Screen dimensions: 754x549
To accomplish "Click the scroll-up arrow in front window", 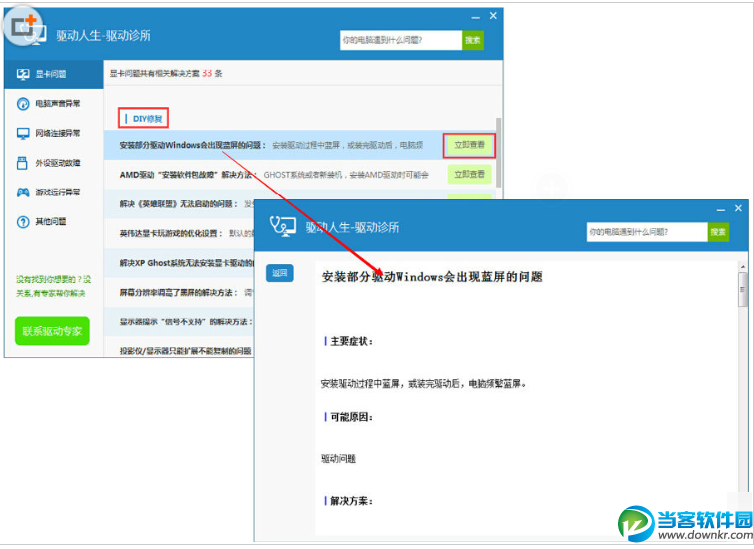I will (x=743, y=266).
